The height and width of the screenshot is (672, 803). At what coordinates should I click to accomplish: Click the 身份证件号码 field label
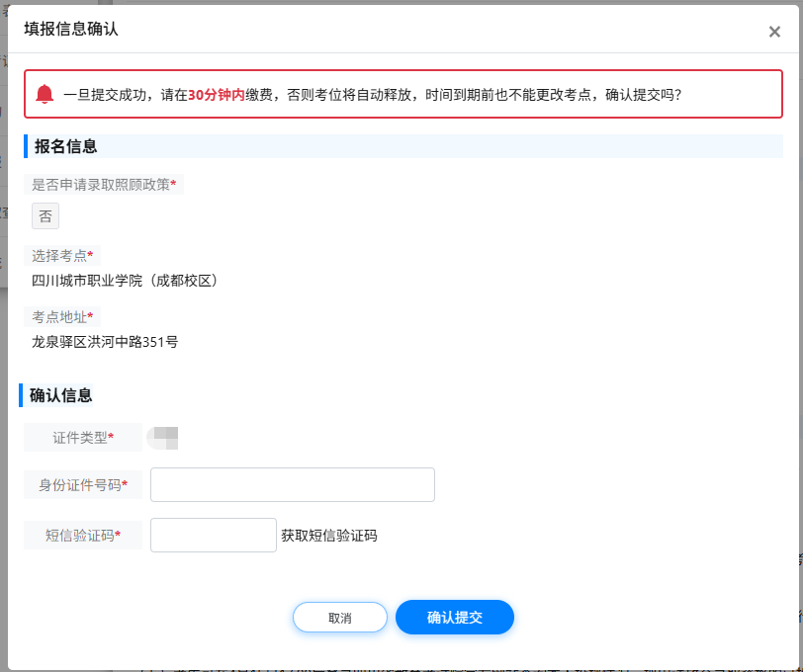tap(83, 484)
